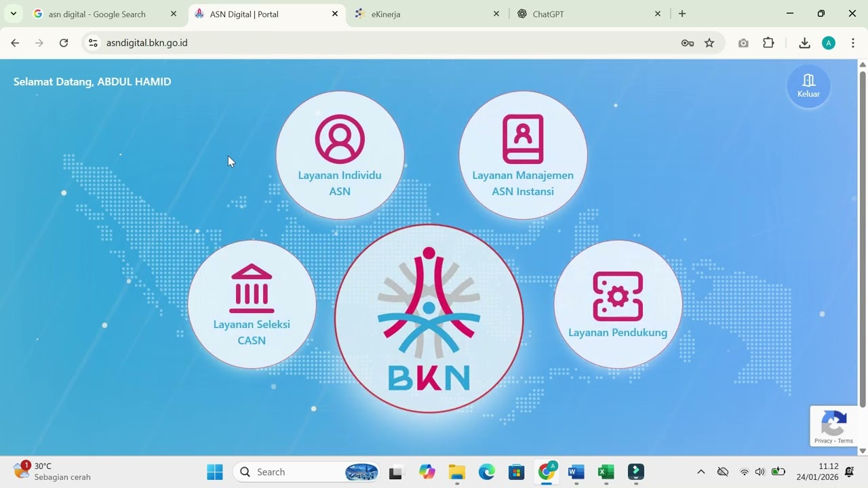868x488 pixels.
Task: Switch to ChatGPT tab
Action: 587,14
